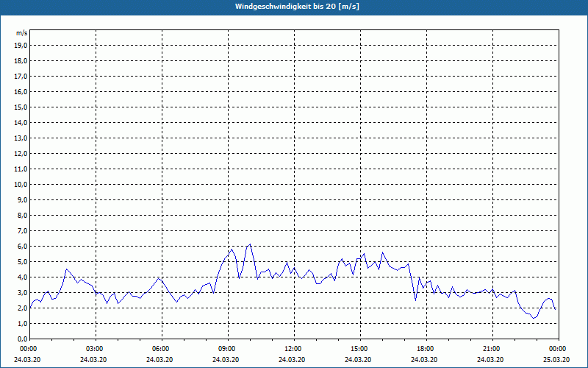Click the y-axis value '5,0'
The height and width of the screenshot is (368, 588).
pos(23,262)
